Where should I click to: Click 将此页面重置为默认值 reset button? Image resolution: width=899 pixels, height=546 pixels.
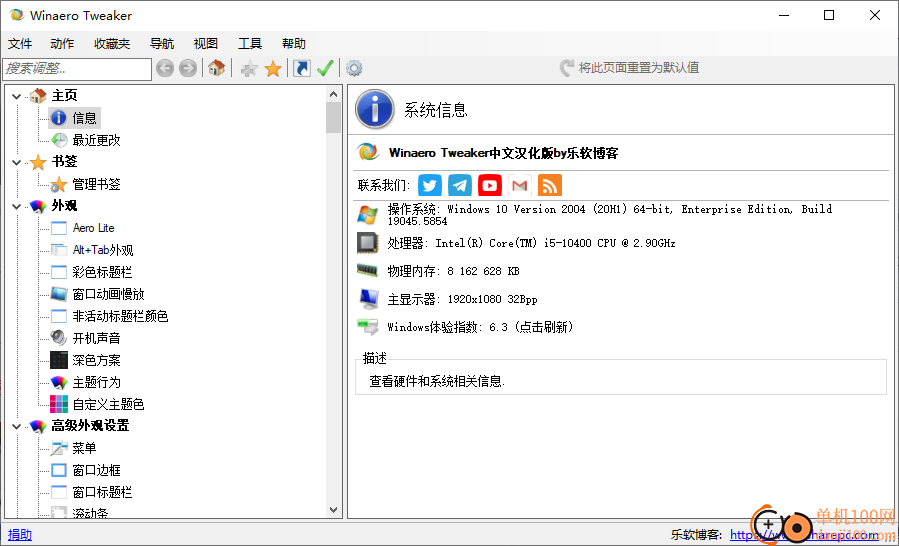coord(629,68)
